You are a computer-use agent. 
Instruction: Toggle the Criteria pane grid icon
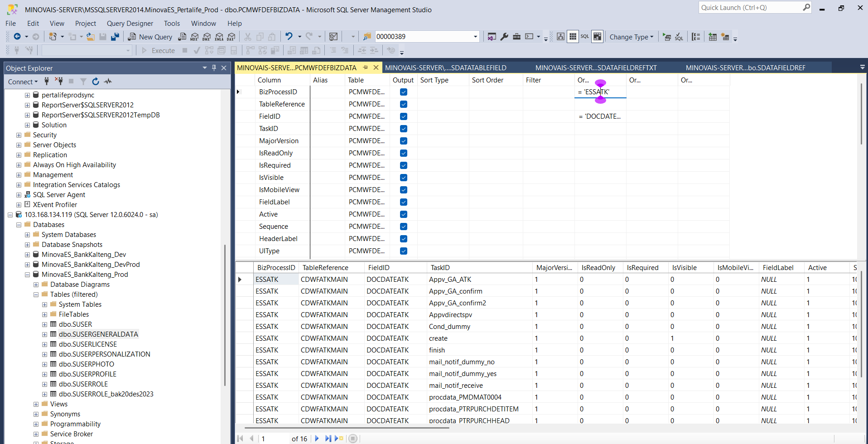[x=573, y=37]
